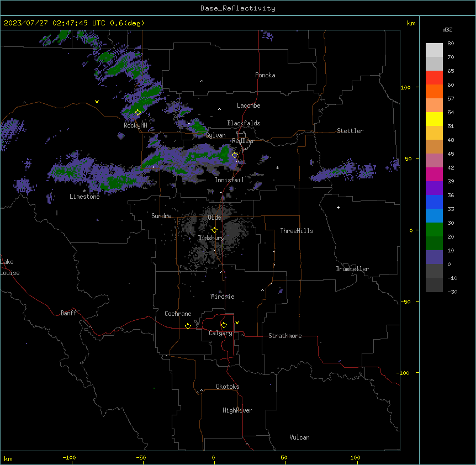Click the 100 tick on the y-axis
476x465 pixels.
click(405, 87)
